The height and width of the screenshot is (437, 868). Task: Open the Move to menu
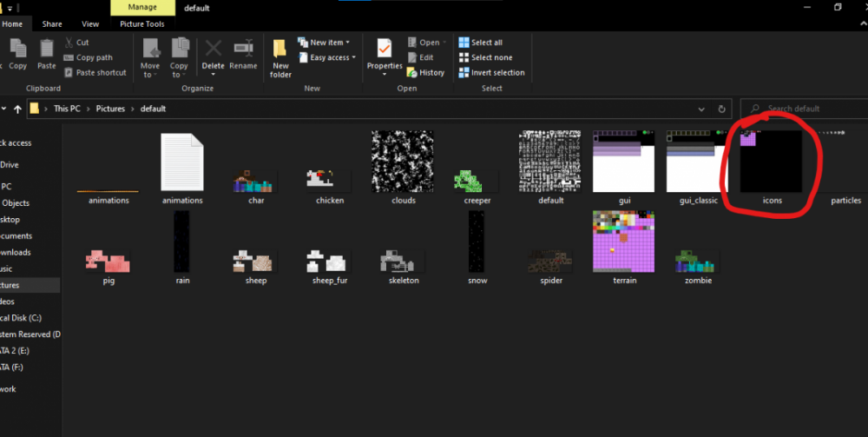point(150,57)
